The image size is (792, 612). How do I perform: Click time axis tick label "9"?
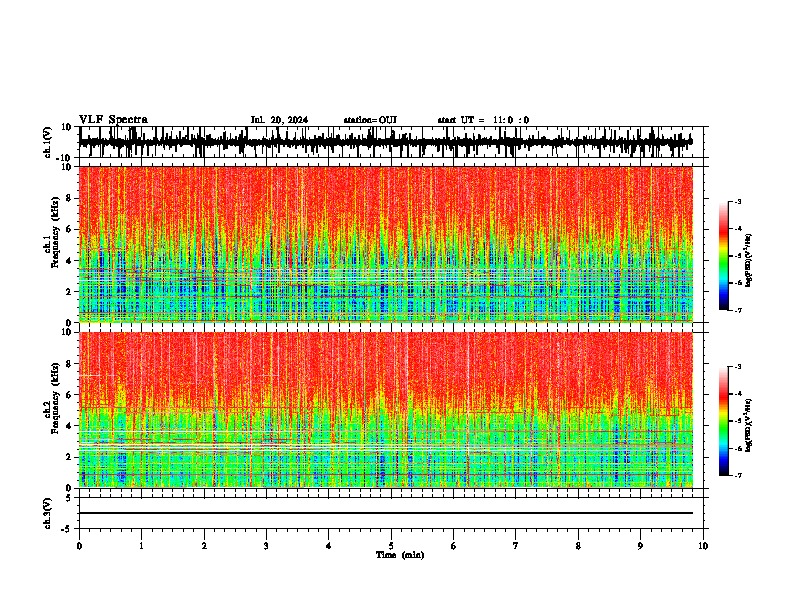point(640,546)
